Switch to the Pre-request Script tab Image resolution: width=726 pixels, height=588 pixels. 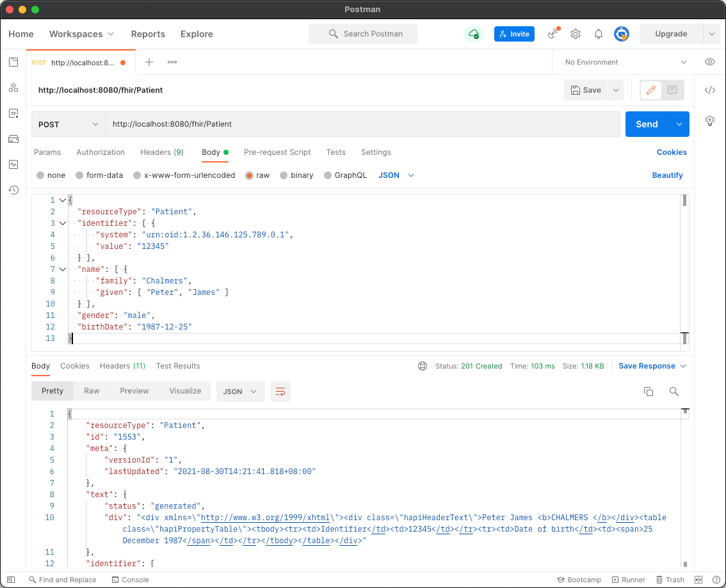[x=277, y=152]
